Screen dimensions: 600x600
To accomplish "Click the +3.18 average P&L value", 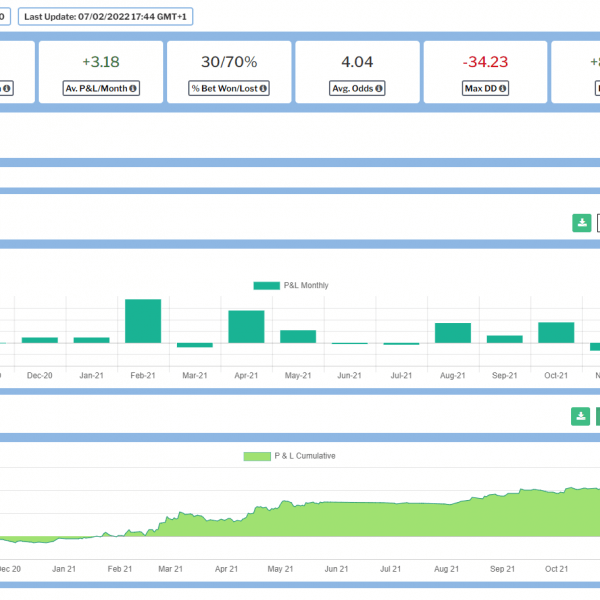I will 101,62.
